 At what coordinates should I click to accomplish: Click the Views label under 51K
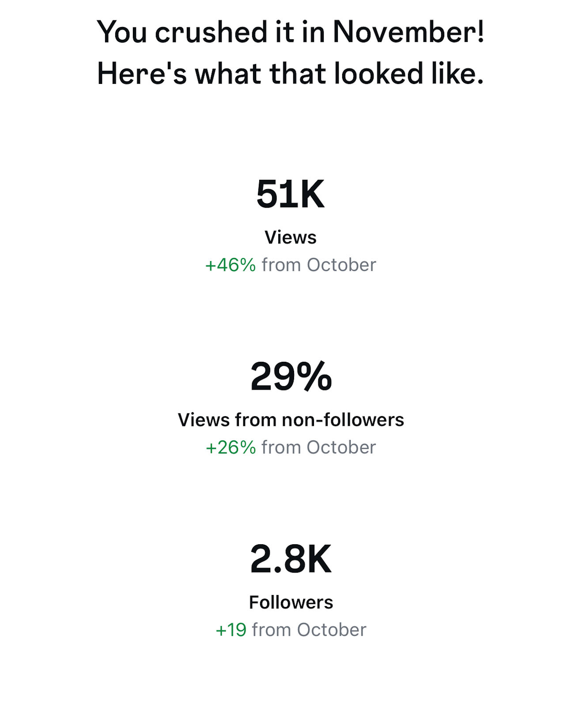point(291,237)
